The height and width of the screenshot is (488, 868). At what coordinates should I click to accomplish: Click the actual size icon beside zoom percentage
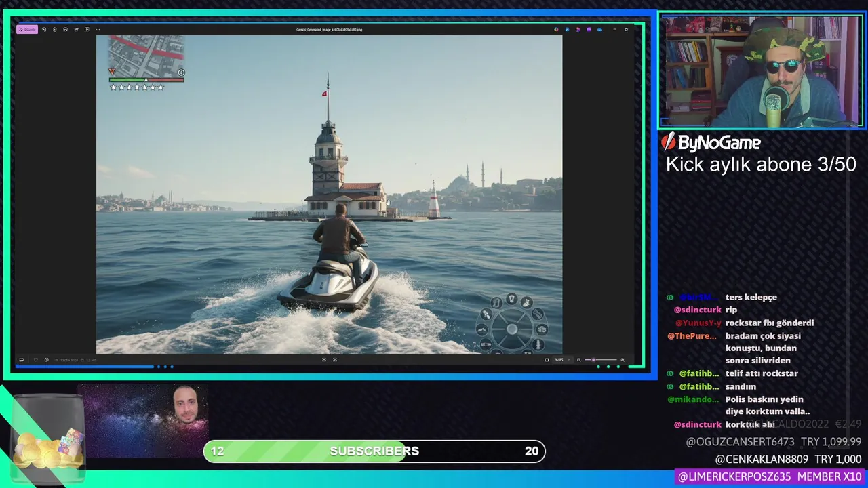tap(547, 360)
